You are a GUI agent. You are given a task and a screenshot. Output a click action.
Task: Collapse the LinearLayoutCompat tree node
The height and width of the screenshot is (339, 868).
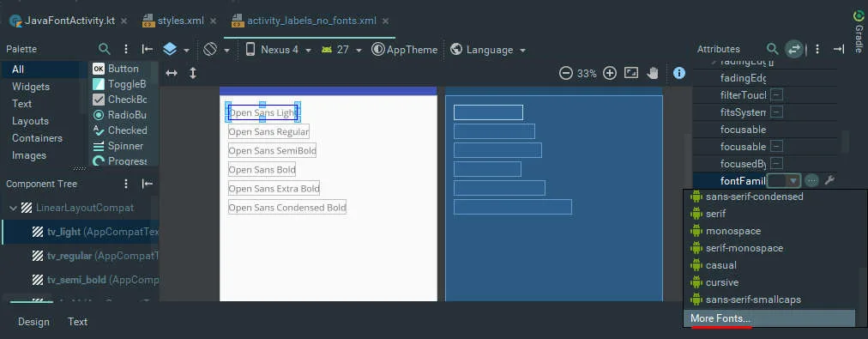click(13, 208)
